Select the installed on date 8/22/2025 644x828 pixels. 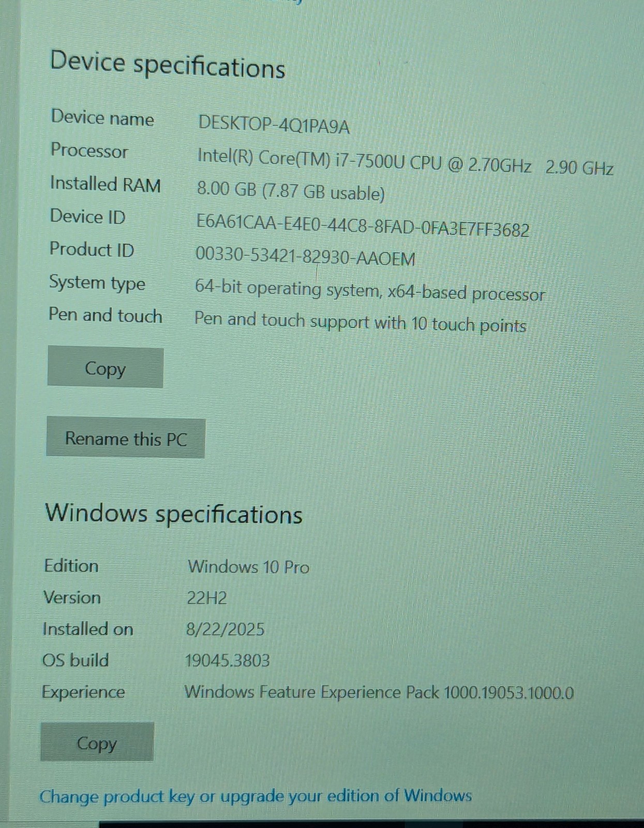(225, 629)
